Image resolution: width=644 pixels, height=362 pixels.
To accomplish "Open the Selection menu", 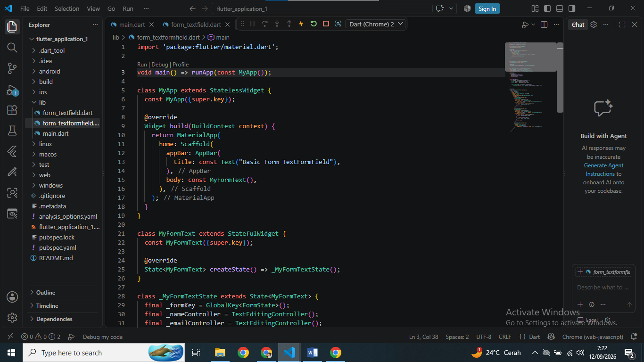I will (67, 8).
